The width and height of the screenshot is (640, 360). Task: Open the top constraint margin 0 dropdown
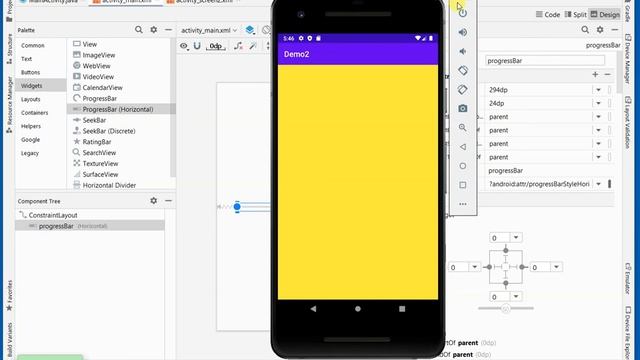coord(516,237)
